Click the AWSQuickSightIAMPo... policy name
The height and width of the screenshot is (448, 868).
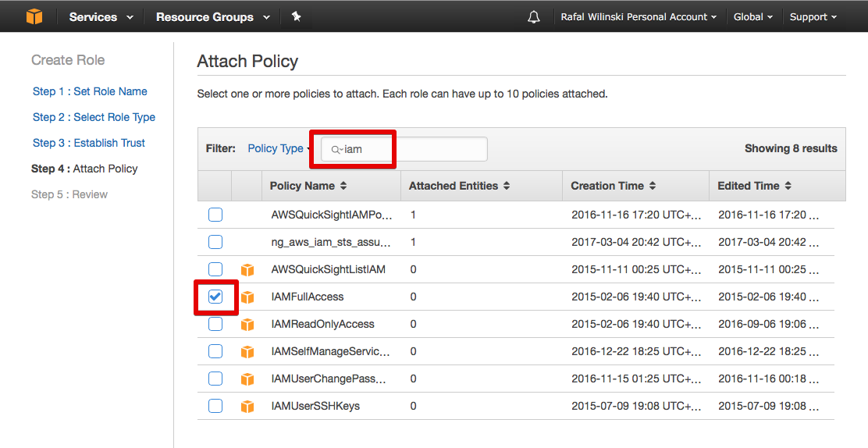(332, 215)
